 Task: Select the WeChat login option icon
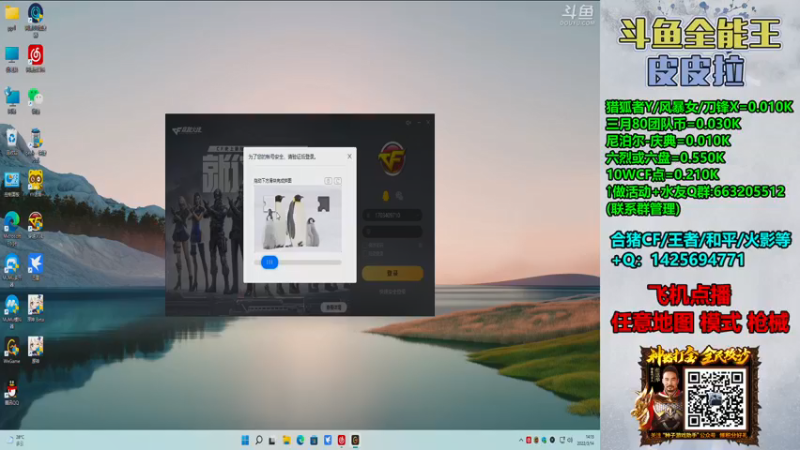(399, 196)
